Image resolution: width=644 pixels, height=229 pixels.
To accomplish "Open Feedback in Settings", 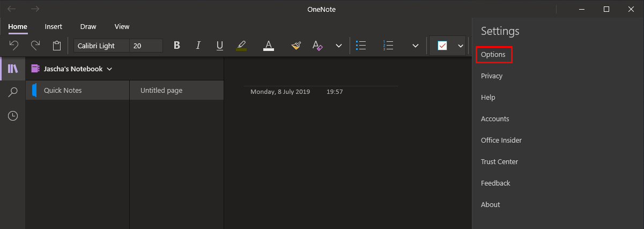I will (495, 183).
